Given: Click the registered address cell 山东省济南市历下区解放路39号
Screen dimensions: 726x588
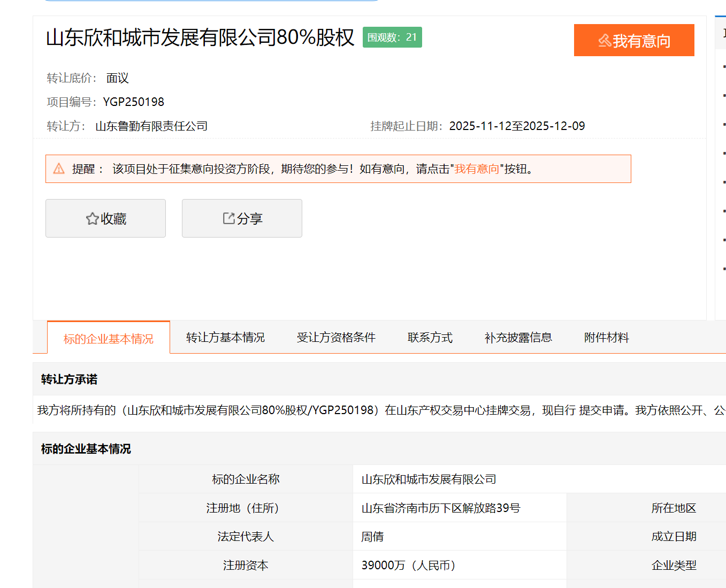Looking at the screenshot, I should 440,508.
